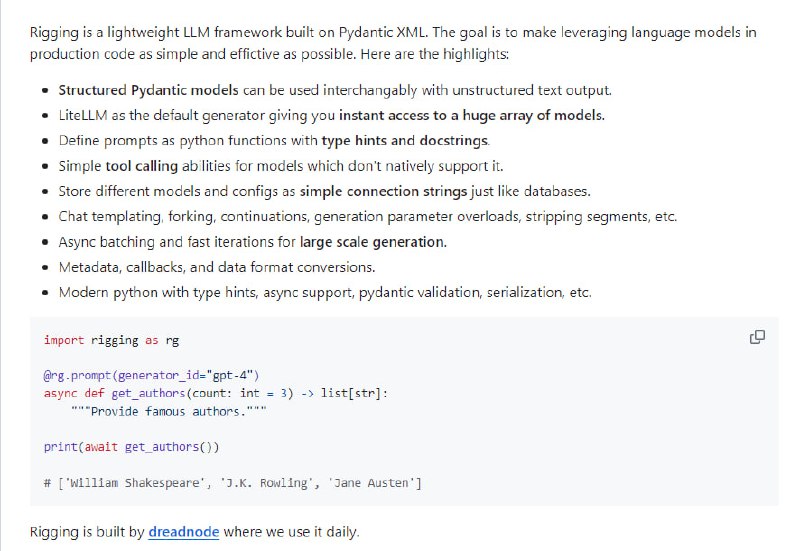Copy the code snippet using the copy icon
The image size is (800, 551).
(x=757, y=337)
